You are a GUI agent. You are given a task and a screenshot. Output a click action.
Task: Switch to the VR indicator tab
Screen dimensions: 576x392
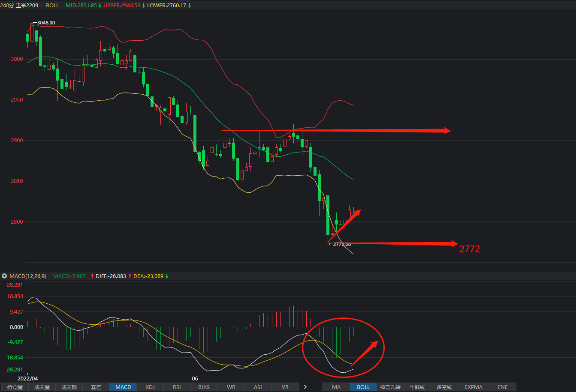(285, 387)
